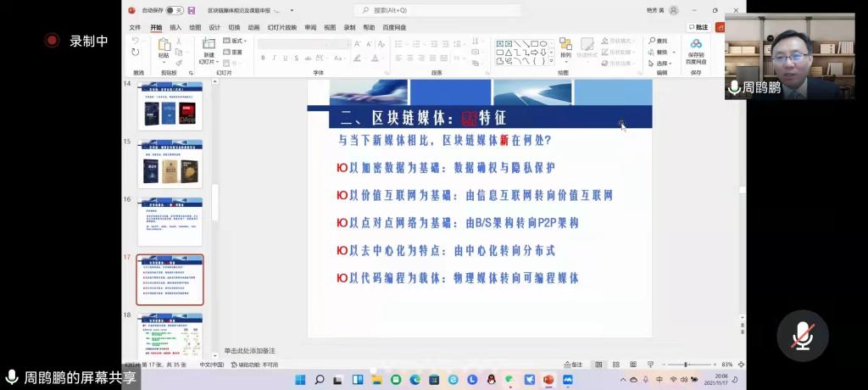The height and width of the screenshot is (390, 868).
Task: Click the 批注 comments button
Action: (698, 27)
